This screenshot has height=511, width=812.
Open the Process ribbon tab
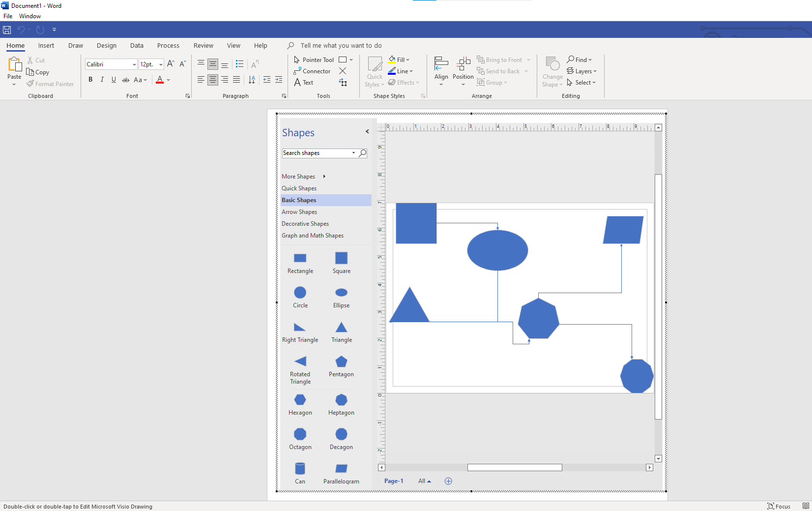pos(168,46)
